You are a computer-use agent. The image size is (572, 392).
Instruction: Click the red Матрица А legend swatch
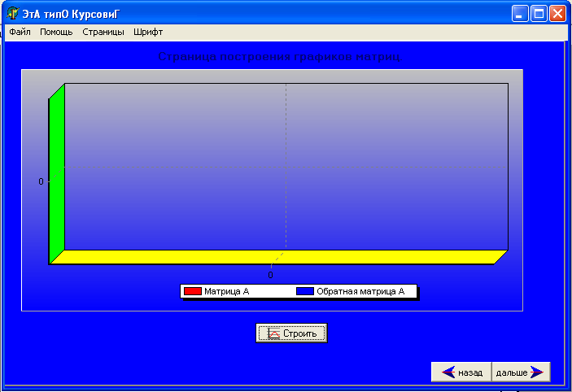tap(193, 291)
